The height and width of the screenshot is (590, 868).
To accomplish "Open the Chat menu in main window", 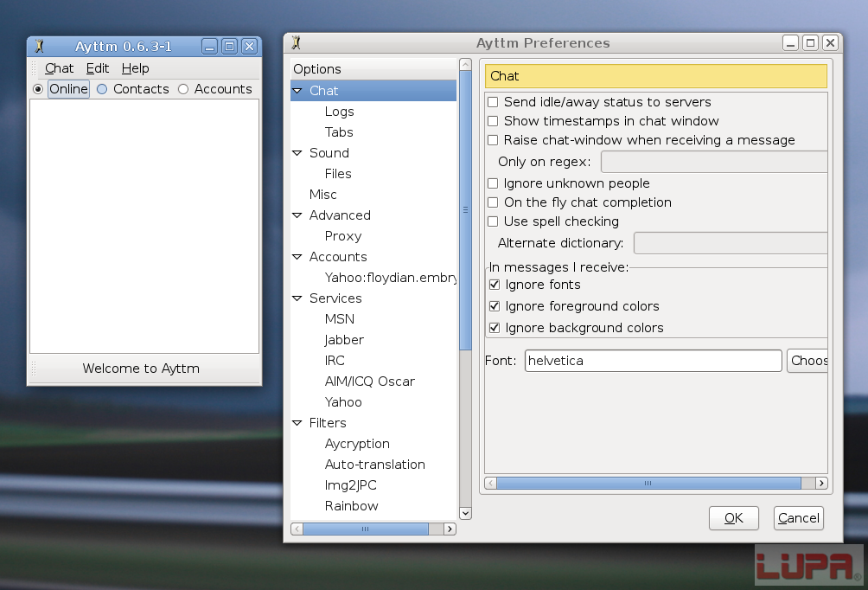I will 60,68.
